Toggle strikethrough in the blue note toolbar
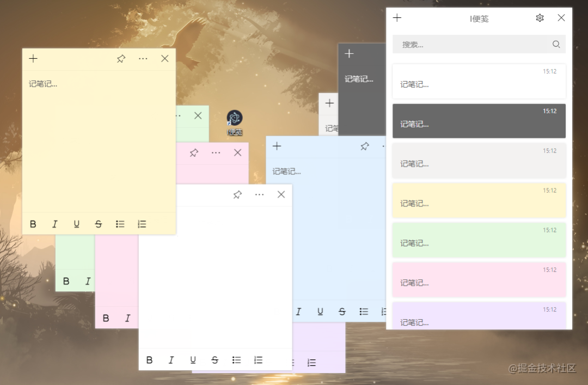 (342, 311)
